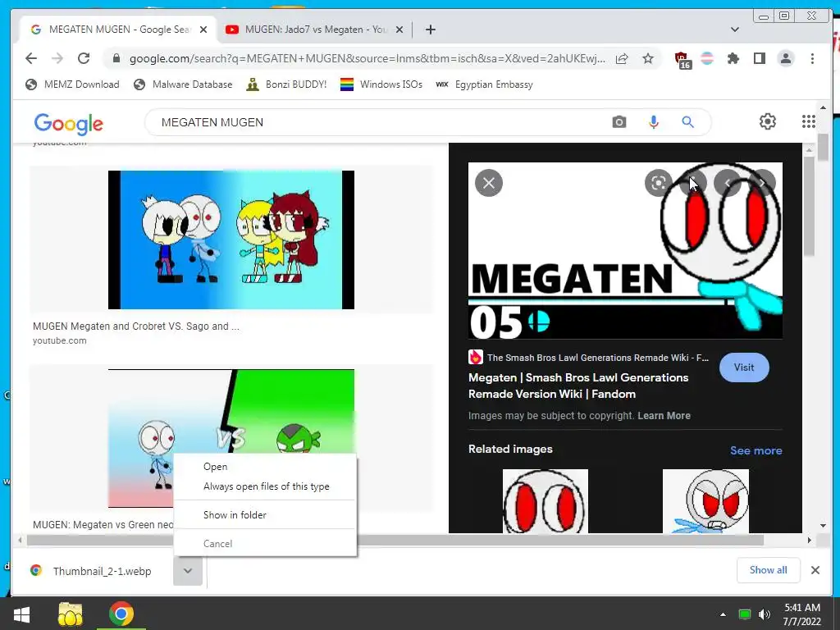Click the Visit button
The height and width of the screenshot is (630, 840).
pos(743,367)
